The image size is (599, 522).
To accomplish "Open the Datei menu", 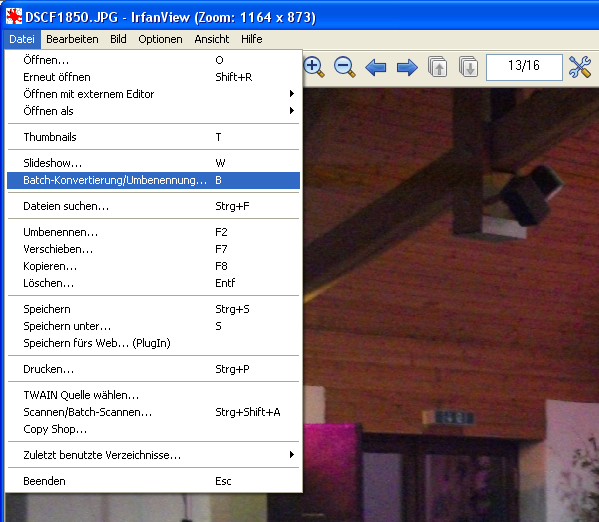I will coord(22,39).
